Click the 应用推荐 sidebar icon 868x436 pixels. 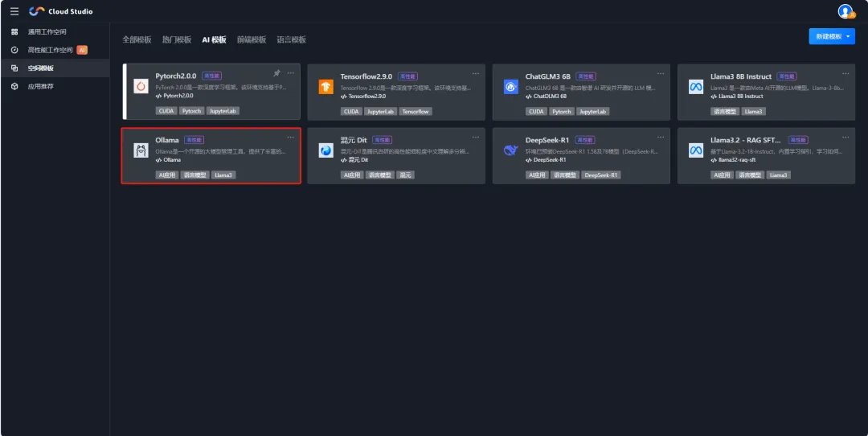point(14,86)
